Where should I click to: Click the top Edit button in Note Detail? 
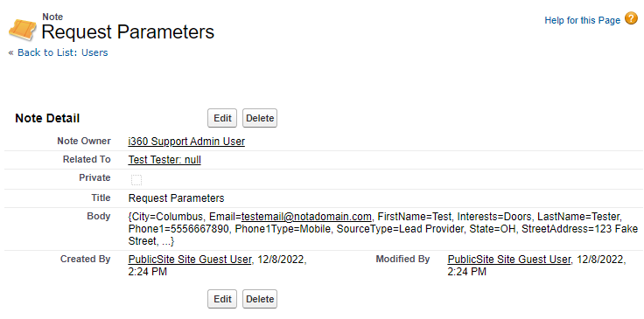point(222,118)
